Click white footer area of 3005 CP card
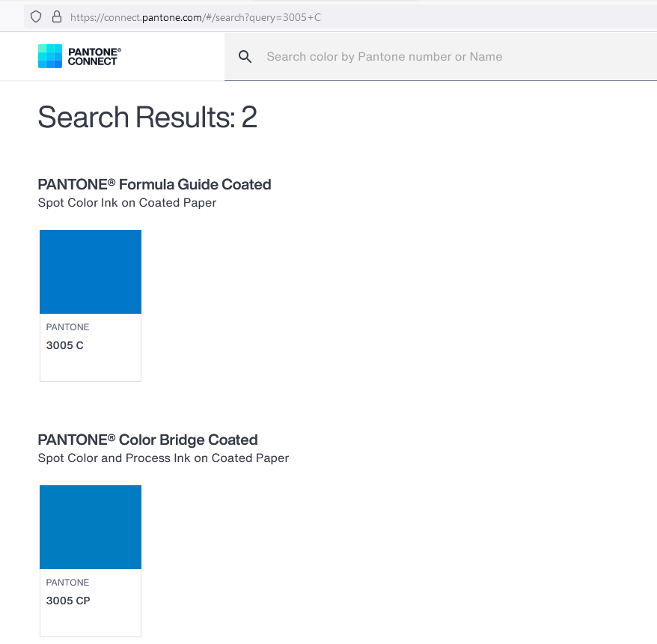Image resolution: width=657 pixels, height=644 pixels. (91, 622)
